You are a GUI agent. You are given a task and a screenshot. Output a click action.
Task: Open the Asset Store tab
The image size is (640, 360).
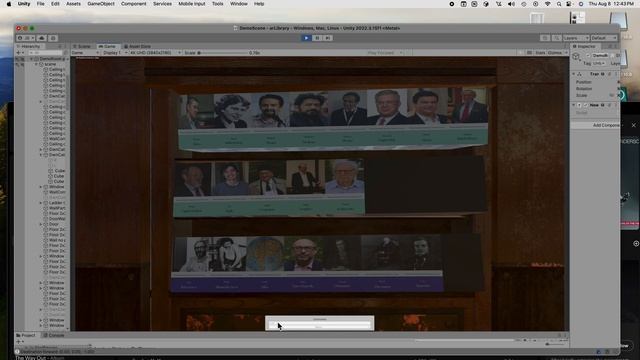click(138, 46)
